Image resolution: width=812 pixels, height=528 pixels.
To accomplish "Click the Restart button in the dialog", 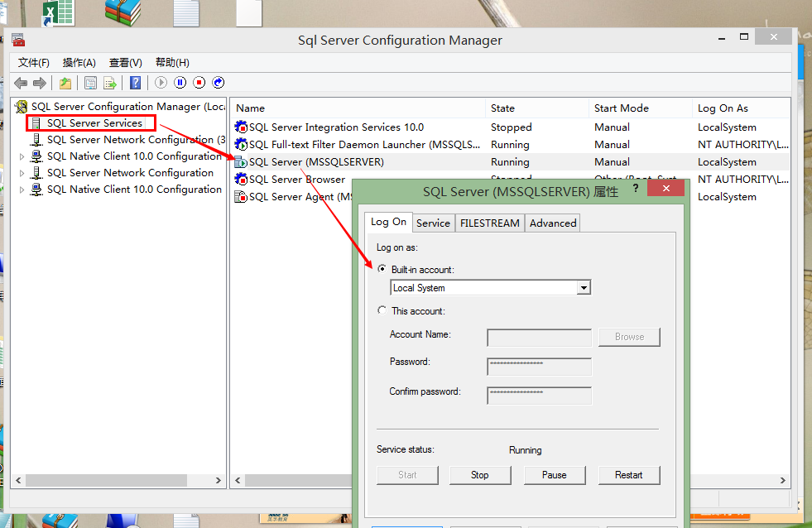I will tap(628, 475).
